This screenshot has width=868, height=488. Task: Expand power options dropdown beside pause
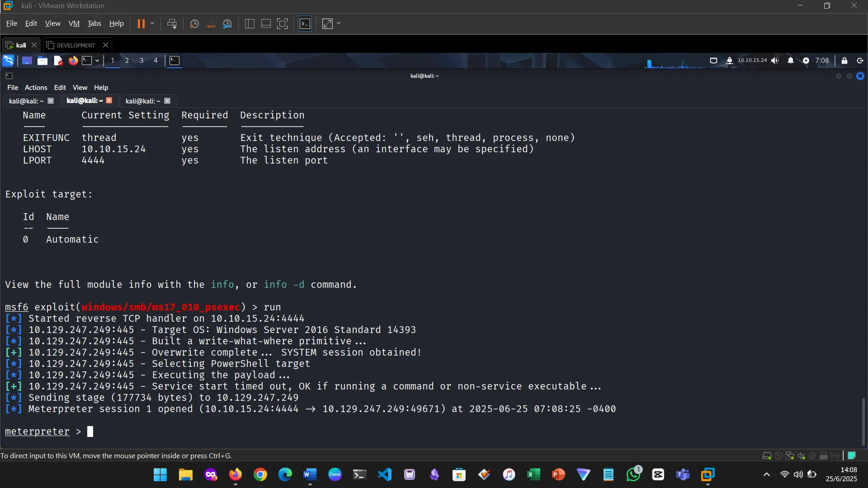152,23
